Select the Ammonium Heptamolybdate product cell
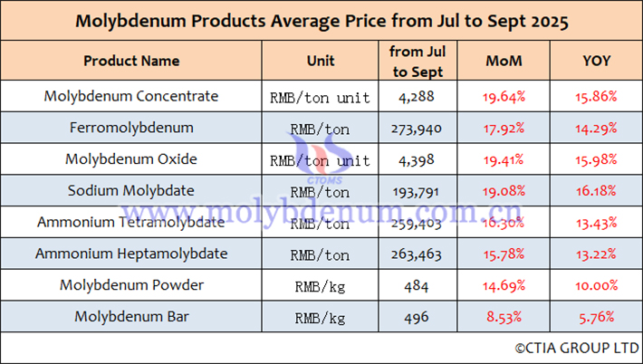The image size is (643, 364). pyautogui.click(x=131, y=254)
